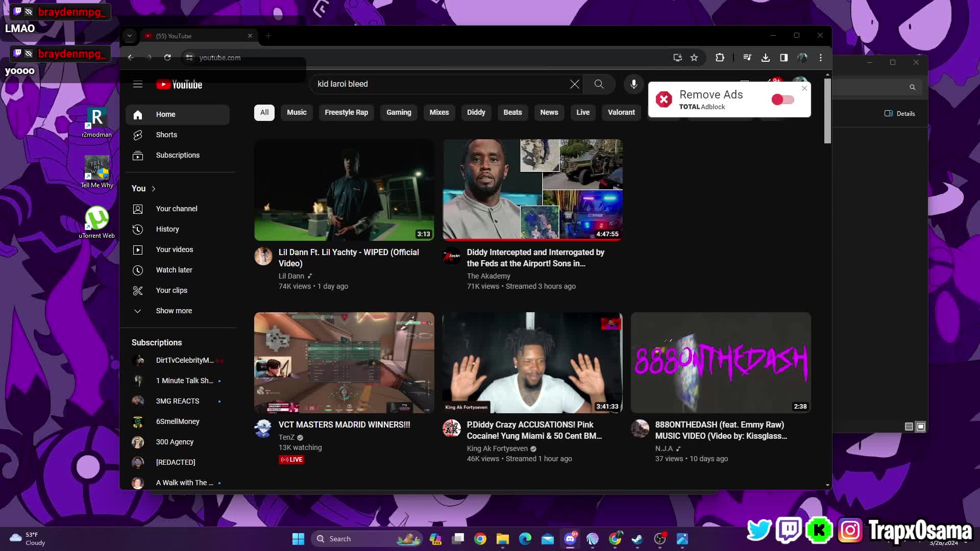This screenshot has width=980, height=551.
Task: Open Shorts in the sidebar
Action: pyautogui.click(x=178, y=135)
